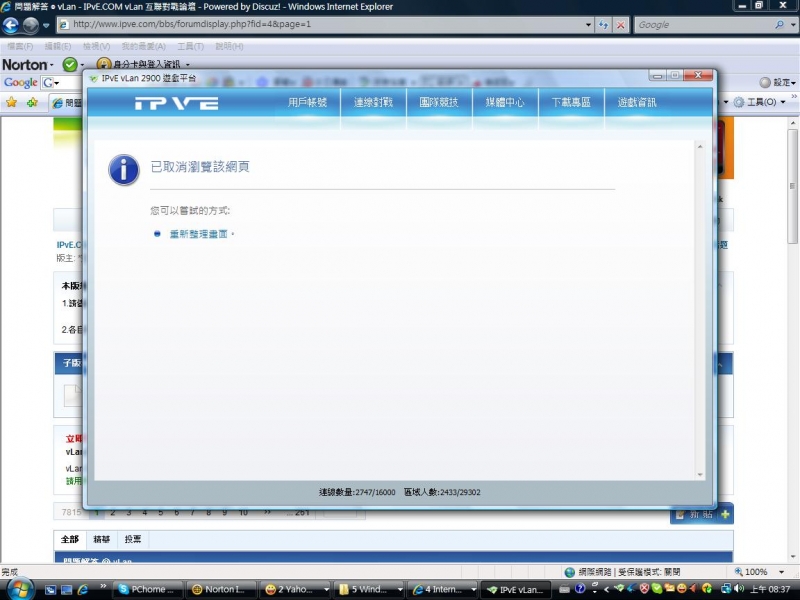Click 全部 tab on forum page
This screenshot has width=800, height=600.
click(x=70, y=539)
